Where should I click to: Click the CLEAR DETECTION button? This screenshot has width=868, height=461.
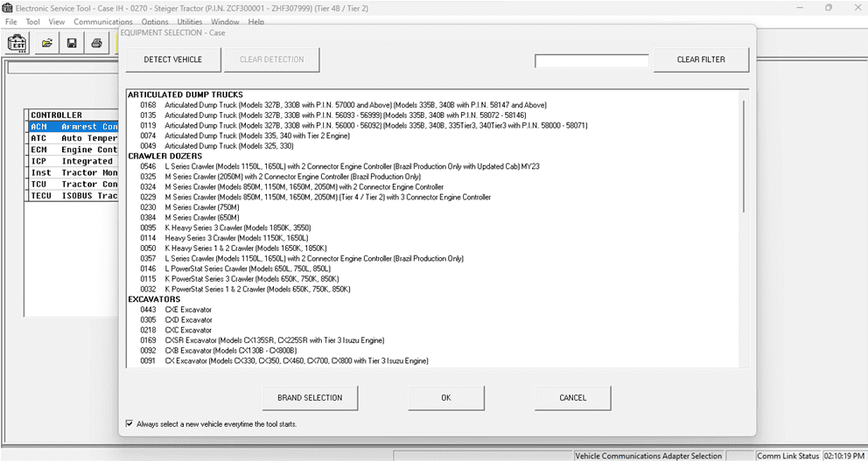pos(272,59)
